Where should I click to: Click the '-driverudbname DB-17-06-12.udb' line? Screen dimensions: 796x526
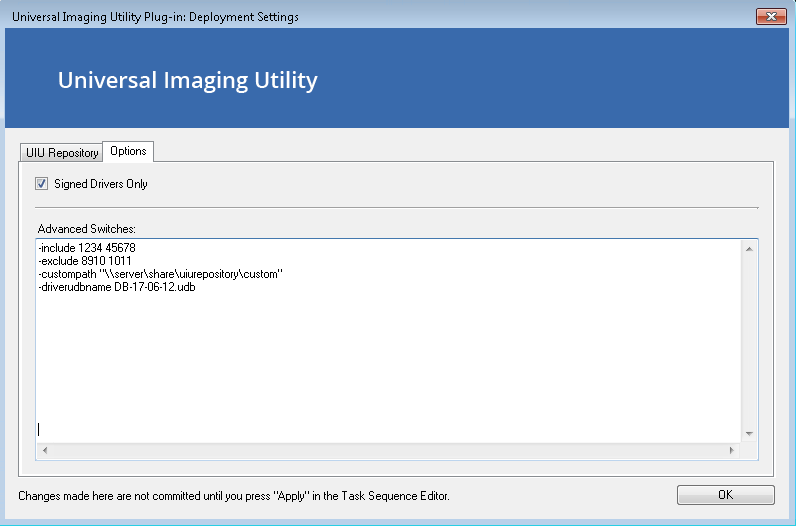pos(117,287)
